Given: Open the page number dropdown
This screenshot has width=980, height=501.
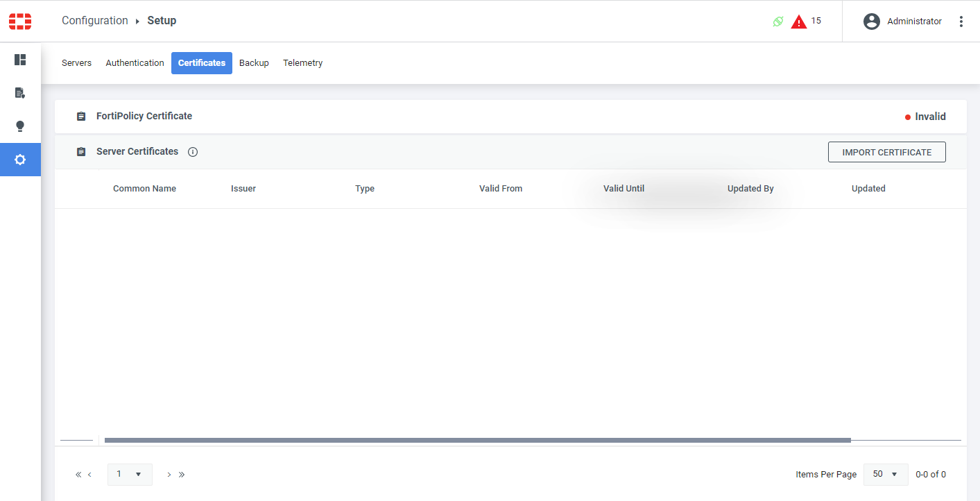Looking at the screenshot, I should tap(130, 474).
